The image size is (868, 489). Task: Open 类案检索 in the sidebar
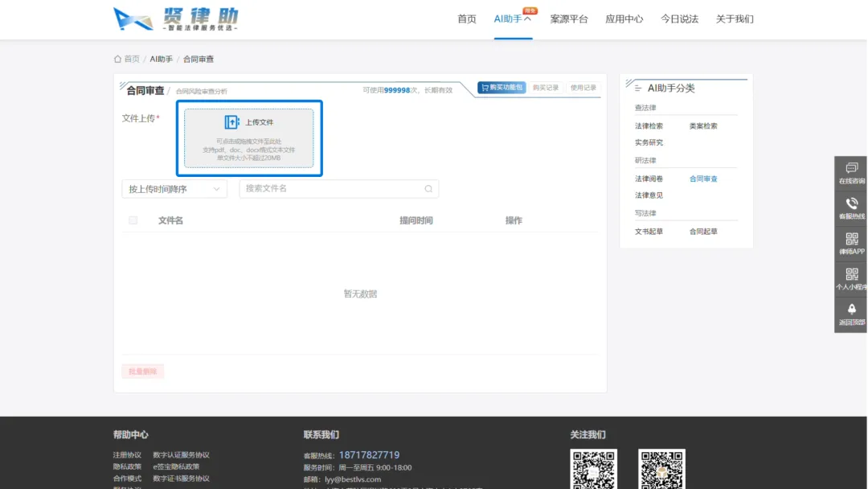coord(703,125)
